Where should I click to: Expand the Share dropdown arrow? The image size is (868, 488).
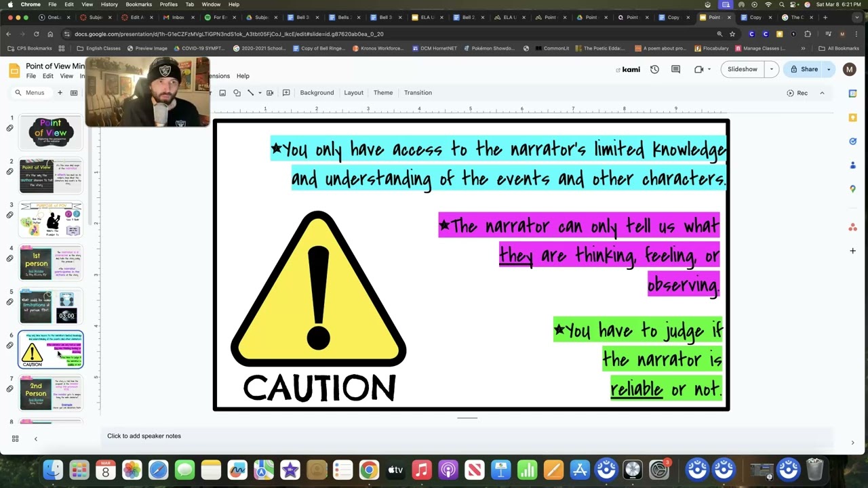(829, 69)
